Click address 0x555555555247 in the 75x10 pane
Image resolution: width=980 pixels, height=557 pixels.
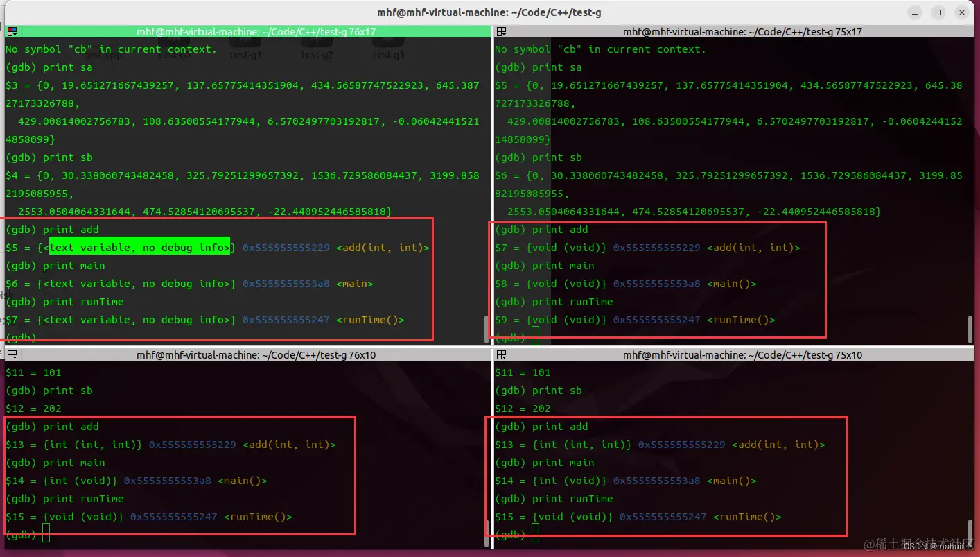pyautogui.click(x=663, y=517)
